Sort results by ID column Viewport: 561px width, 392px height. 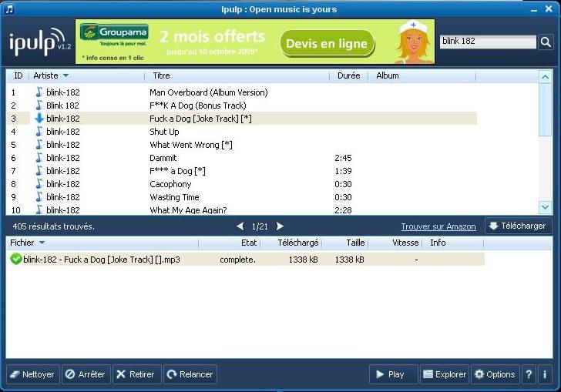[18, 75]
